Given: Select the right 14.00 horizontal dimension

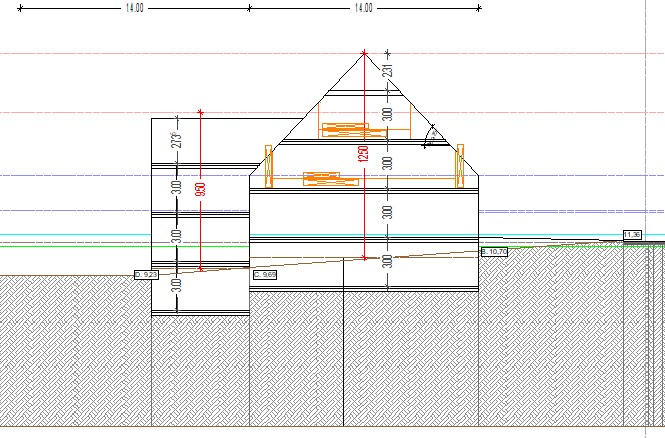Looking at the screenshot, I should tap(363, 7).
